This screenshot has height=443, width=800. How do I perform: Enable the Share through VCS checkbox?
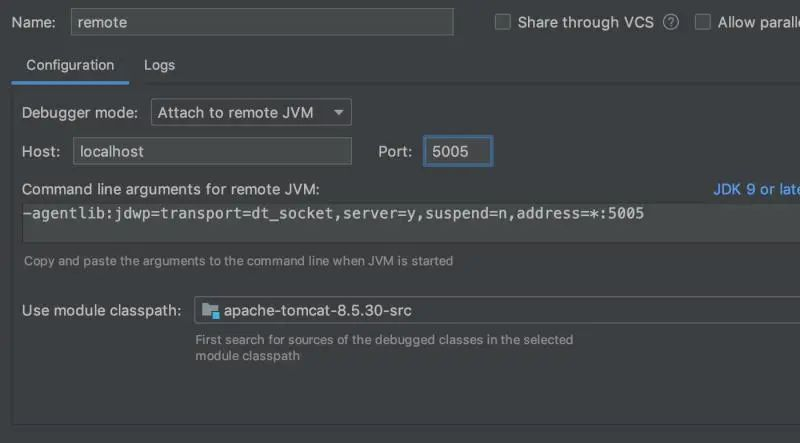pyautogui.click(x=503, y=22)
